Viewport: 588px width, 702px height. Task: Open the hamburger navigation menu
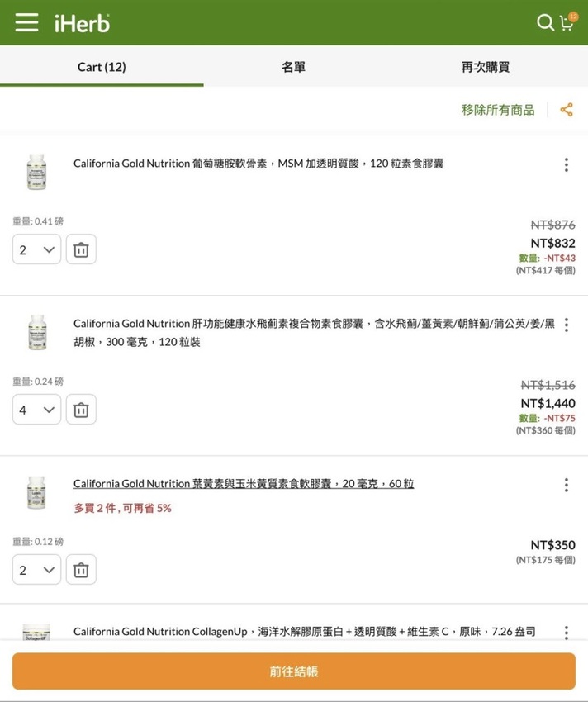(27, 22)
